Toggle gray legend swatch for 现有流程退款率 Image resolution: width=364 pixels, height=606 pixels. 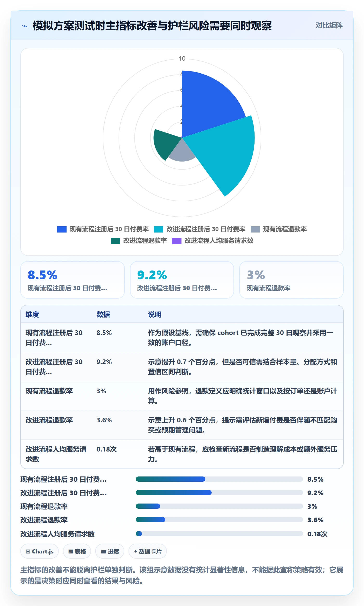[x=255, y=229]
